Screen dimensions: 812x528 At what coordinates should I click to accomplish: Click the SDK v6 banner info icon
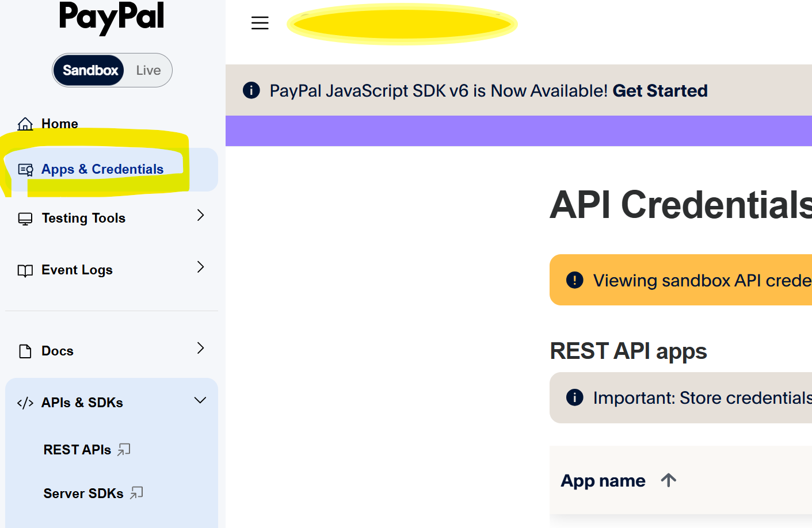click(251, 90)
